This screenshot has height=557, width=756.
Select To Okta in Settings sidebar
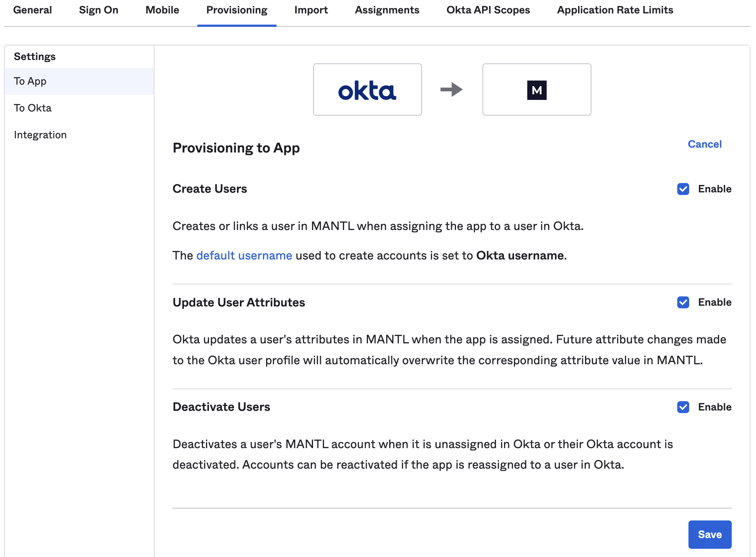(x=79, y=108)
